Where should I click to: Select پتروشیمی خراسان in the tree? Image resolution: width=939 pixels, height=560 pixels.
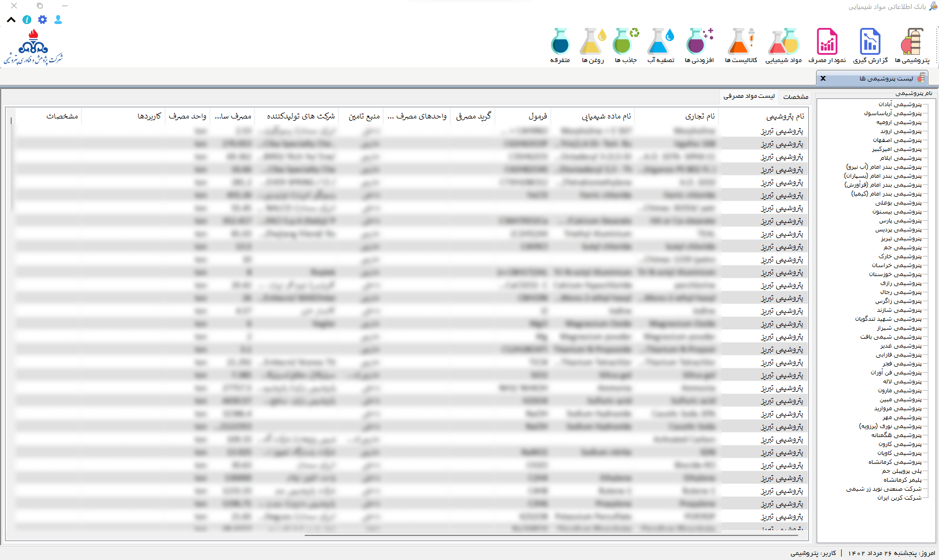point(897,265)
